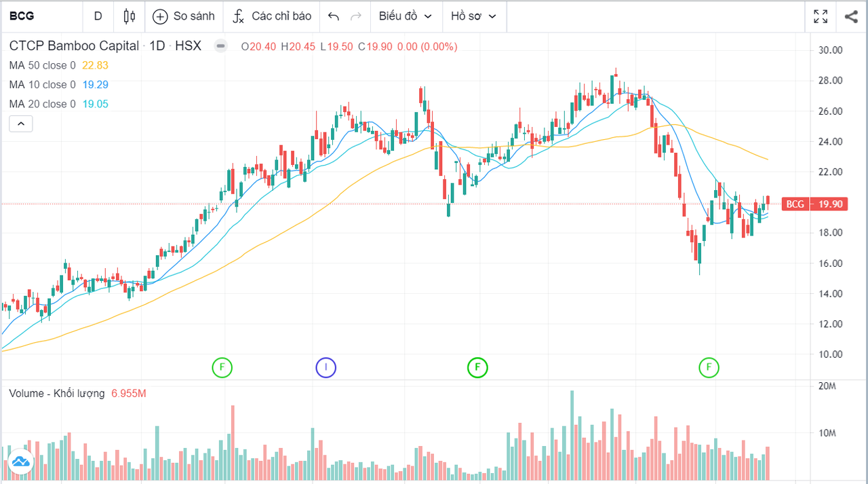Image resolution: width=868 pixels, height=484 pixels.
Task: Open the Các chỉ báo indicators menu
Action: pos(272,16)
